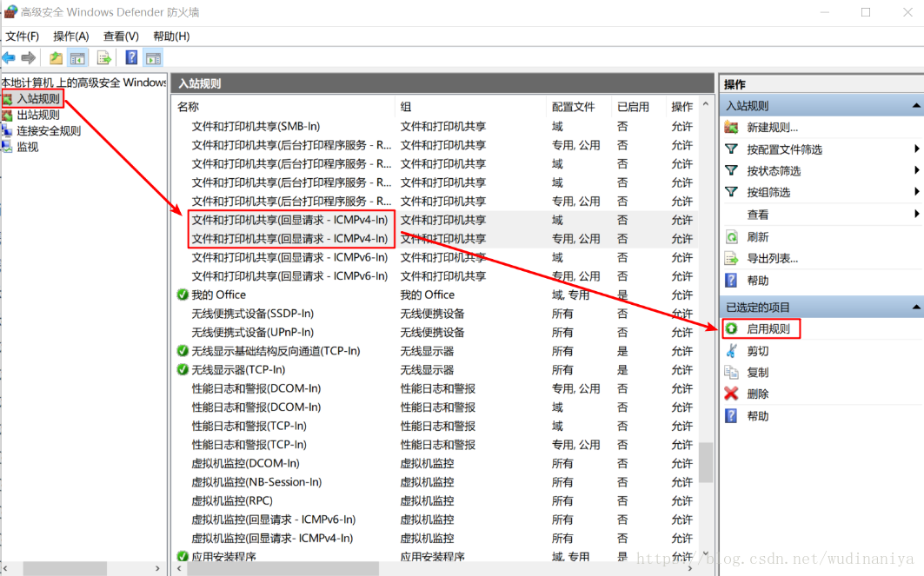The height and width of the screenshot is (576, 924).
Task: Click the firewall app icon in title bar
Action: 10,12
